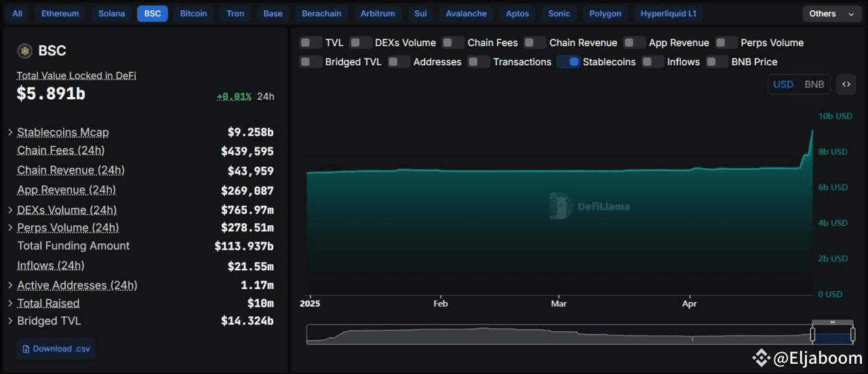Screen dimensions: 868x374
Task: Click Total Value Locked in DeFi label
Action: tap(77, 75)
